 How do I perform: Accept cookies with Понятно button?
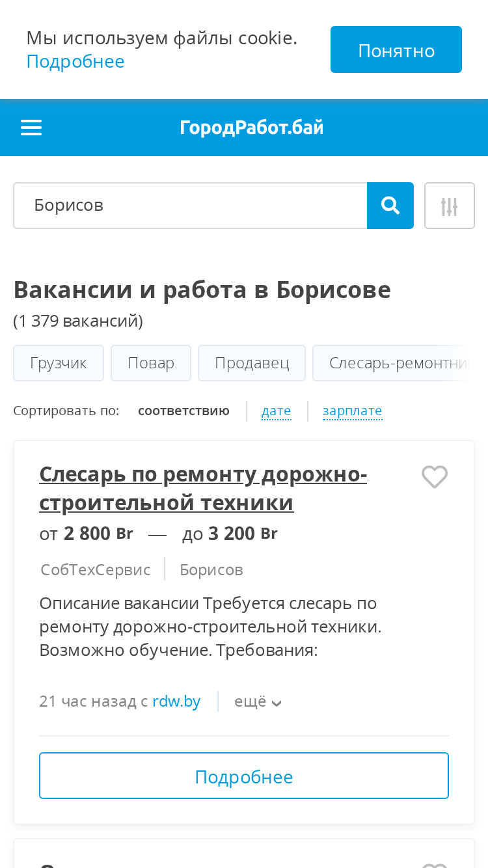click(396, 49)
